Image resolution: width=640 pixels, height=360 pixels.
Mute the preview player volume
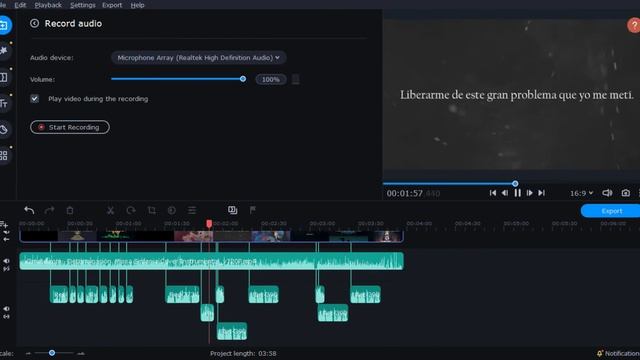[x=607, y=193]
